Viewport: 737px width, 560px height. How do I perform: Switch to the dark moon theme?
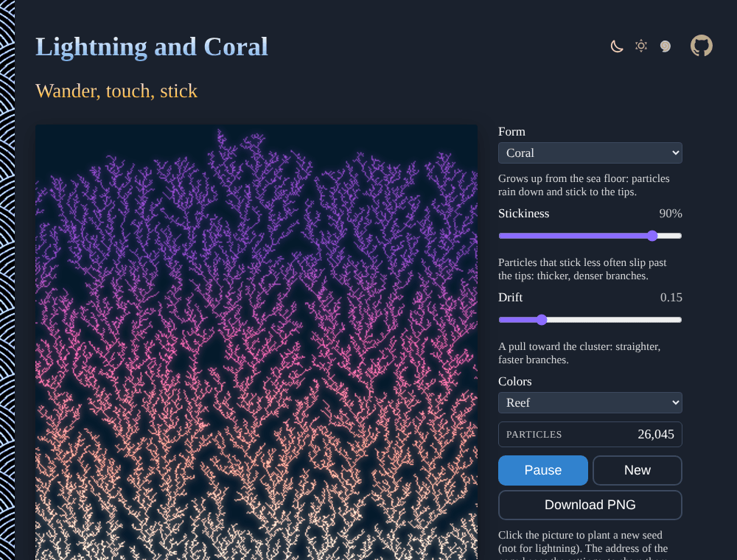point(617,46)
